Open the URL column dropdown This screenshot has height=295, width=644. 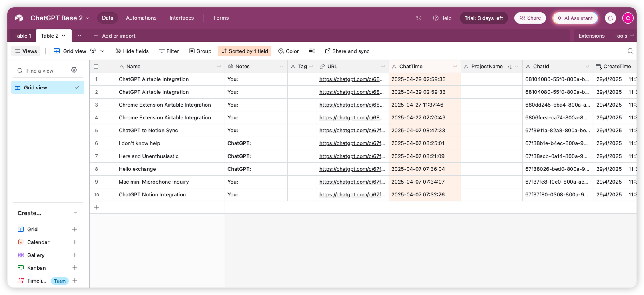tap(383, 67)
